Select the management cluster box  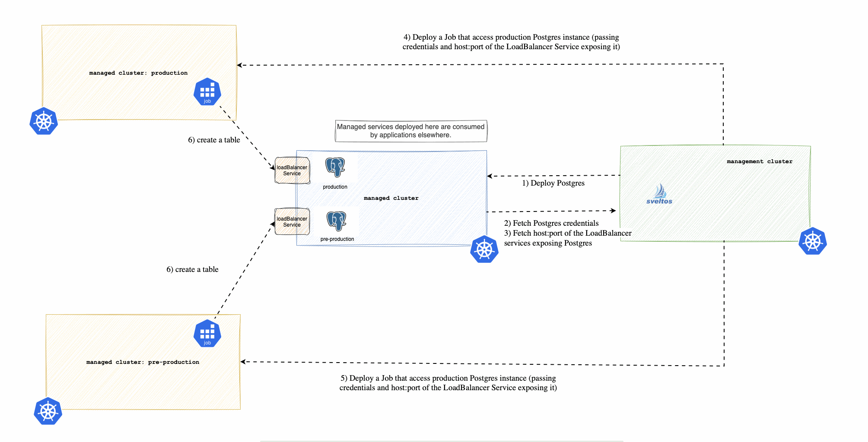click(715, 194)
